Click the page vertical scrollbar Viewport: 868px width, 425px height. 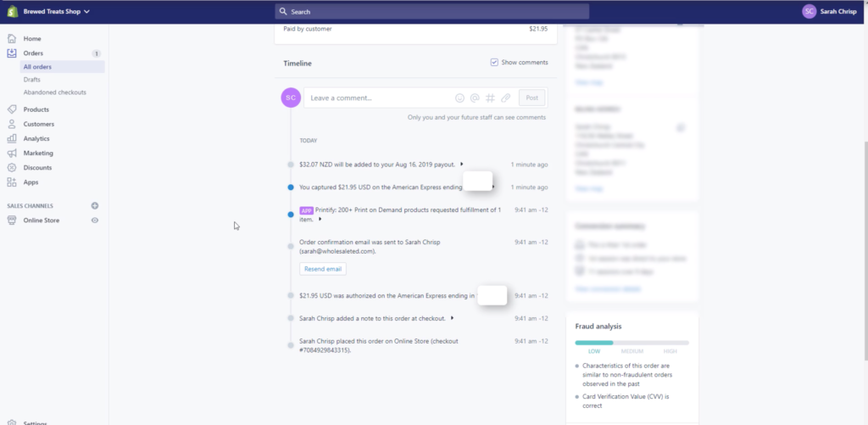[865, 251]
